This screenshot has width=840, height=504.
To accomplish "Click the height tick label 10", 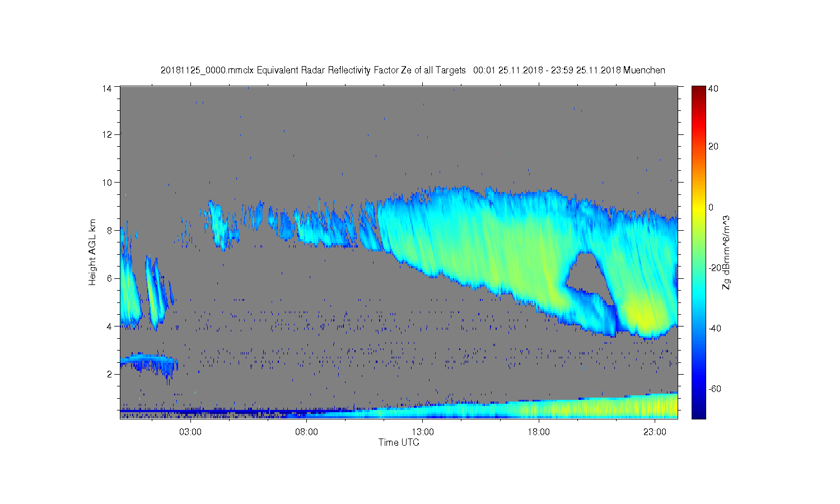I will tap(108, 182).
